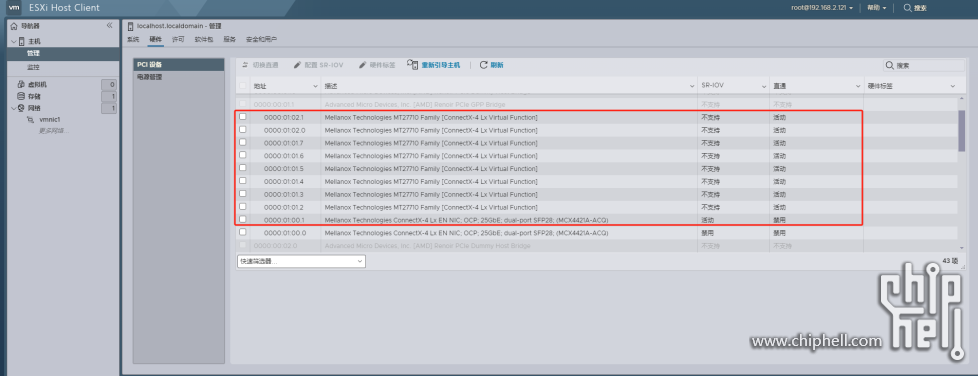
Task: Click the 切换直通 button
Action: coord(260,65)
